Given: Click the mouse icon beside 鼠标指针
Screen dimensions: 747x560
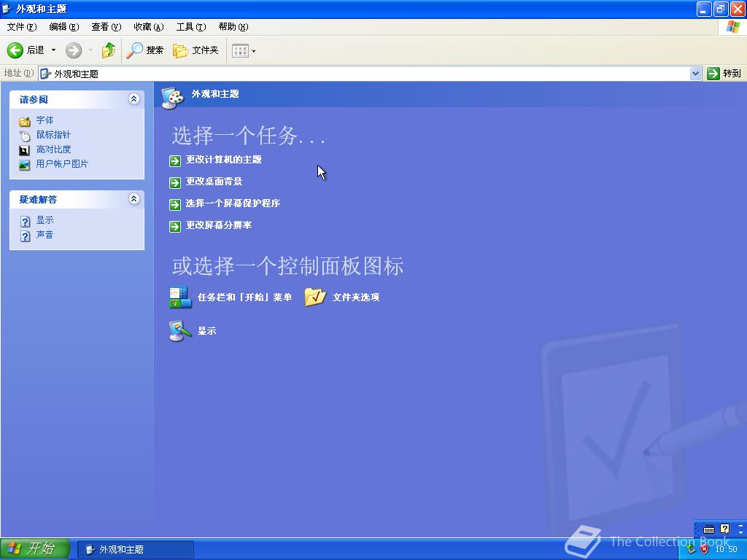Looking at the screenshot, I should click(24, 135).
